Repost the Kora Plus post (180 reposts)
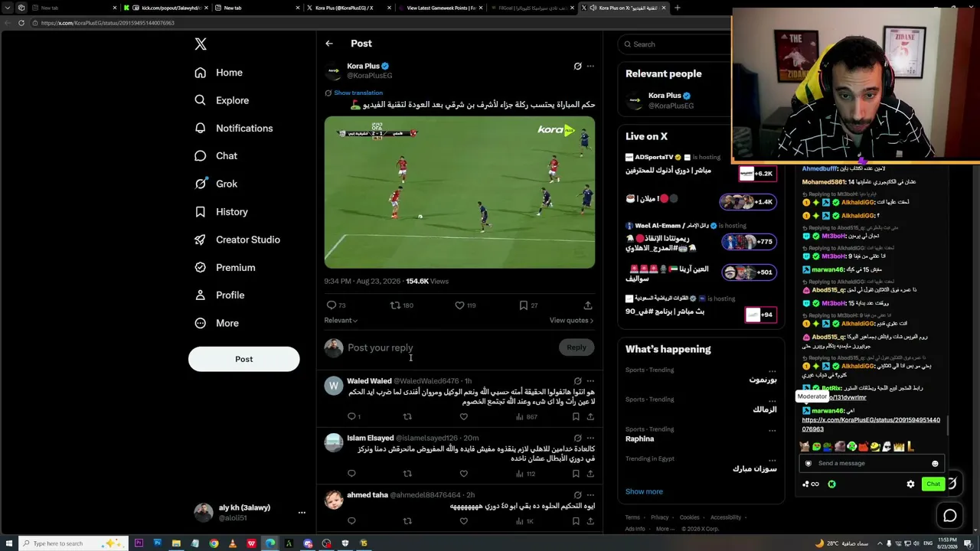 [x=402, y=305]
